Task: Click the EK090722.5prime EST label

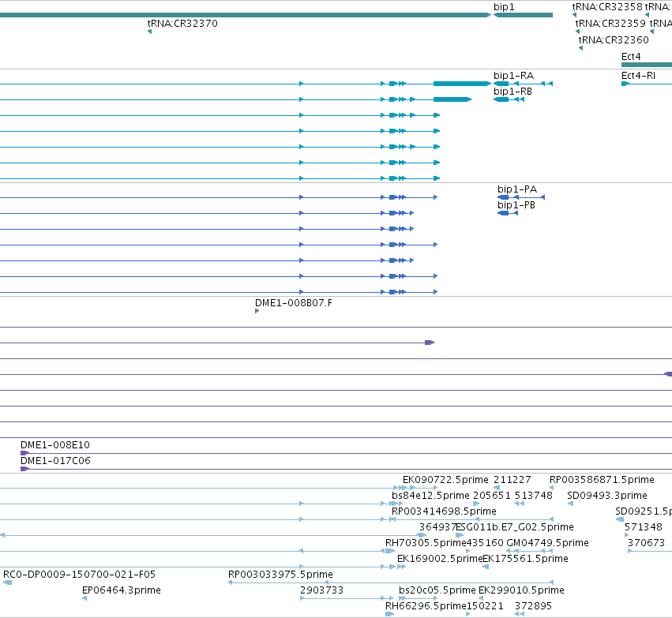Action: pos(445,479)
